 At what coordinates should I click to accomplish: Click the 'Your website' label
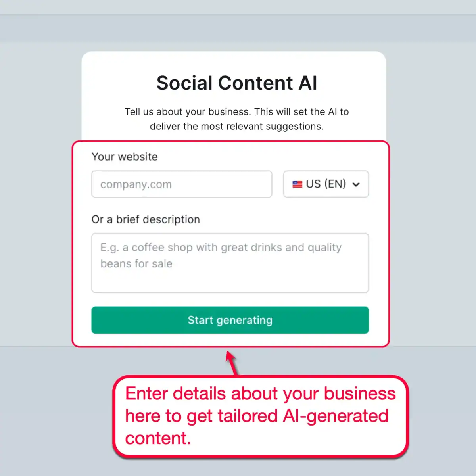pos(124,157)
